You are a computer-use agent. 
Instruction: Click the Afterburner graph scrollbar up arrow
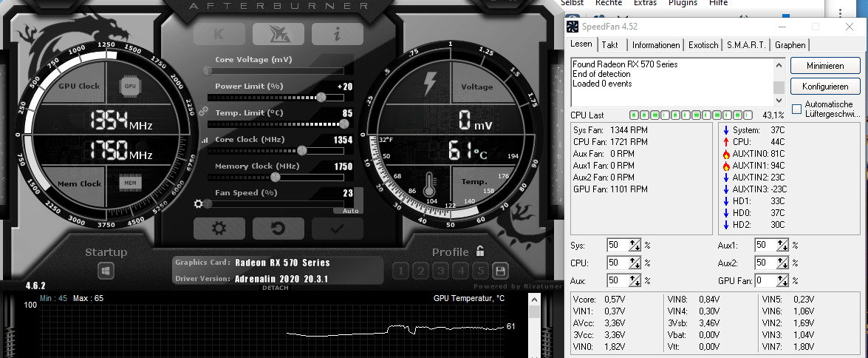(x=534, y=300)
